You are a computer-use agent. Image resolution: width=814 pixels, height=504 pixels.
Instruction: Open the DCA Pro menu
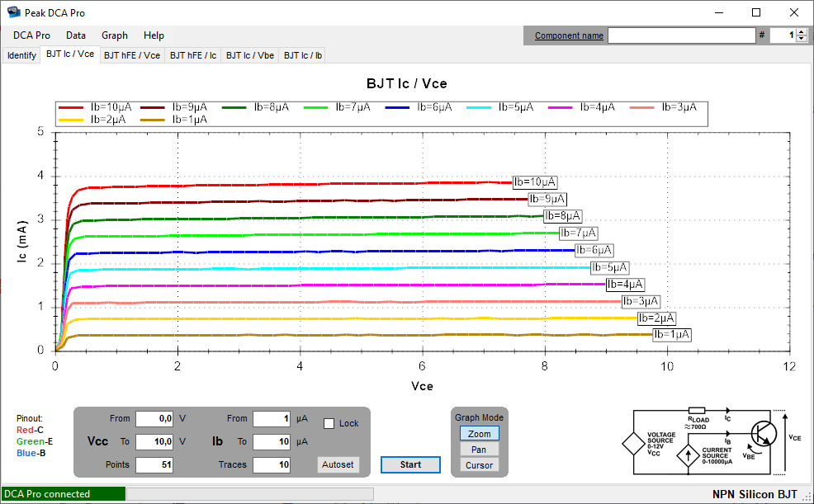pos(31,35)
